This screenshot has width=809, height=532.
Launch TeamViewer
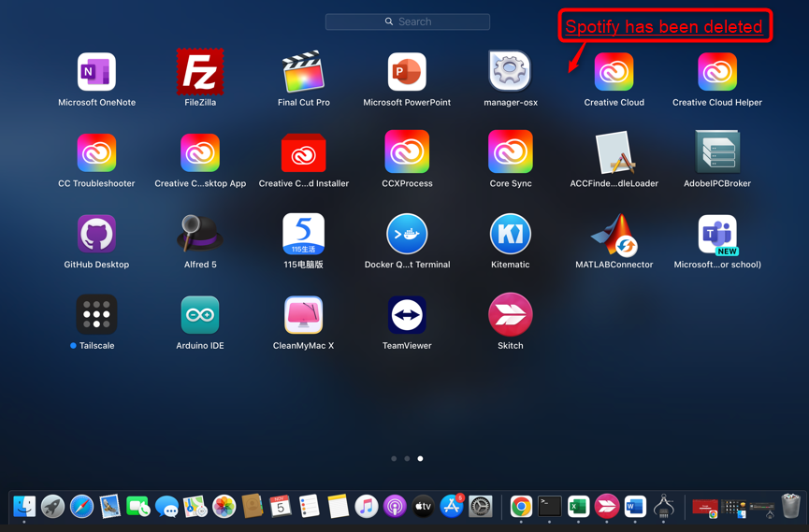click(407, 315)
